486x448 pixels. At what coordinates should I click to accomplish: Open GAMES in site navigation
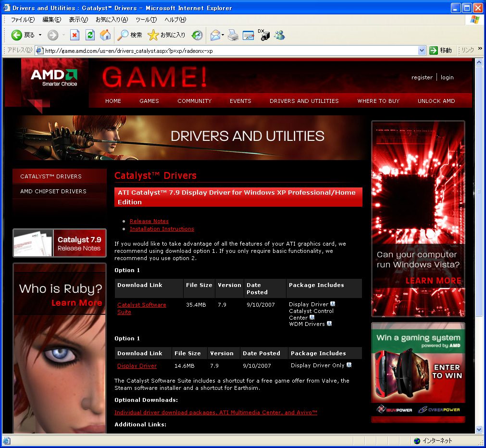(149, 101)
